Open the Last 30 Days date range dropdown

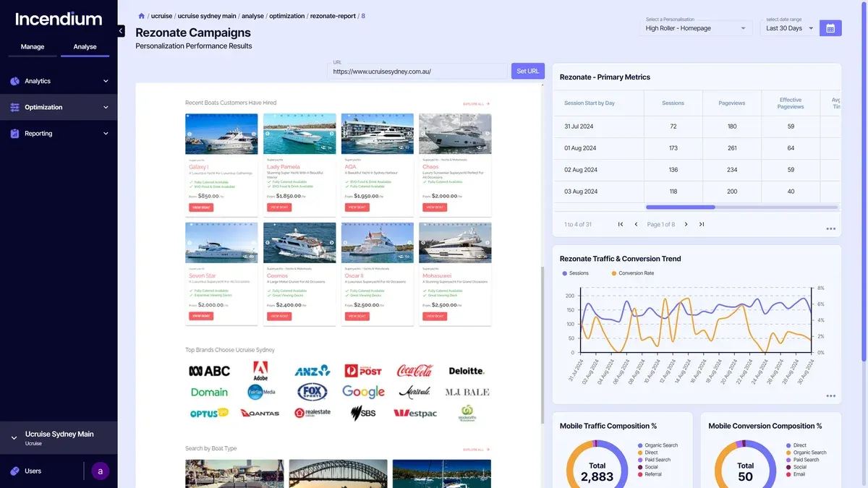click(789, 28)
